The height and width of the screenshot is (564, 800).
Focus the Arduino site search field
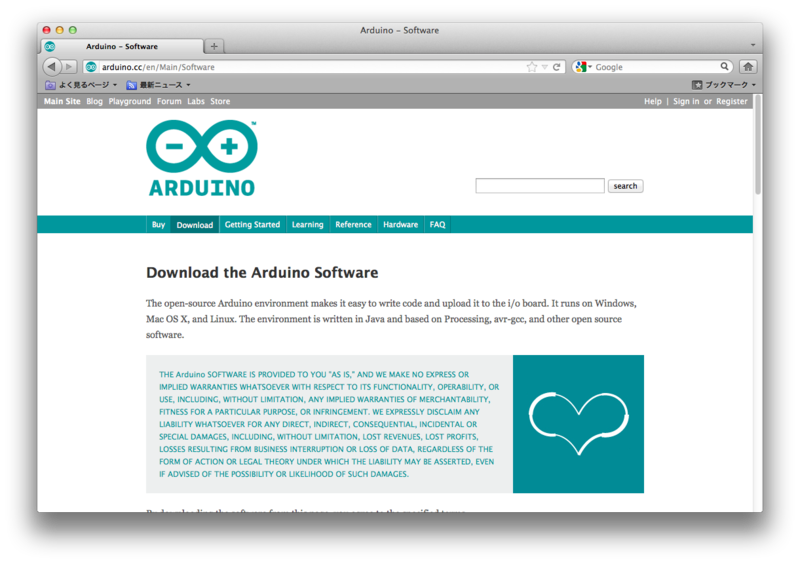[x=540, y=186]
